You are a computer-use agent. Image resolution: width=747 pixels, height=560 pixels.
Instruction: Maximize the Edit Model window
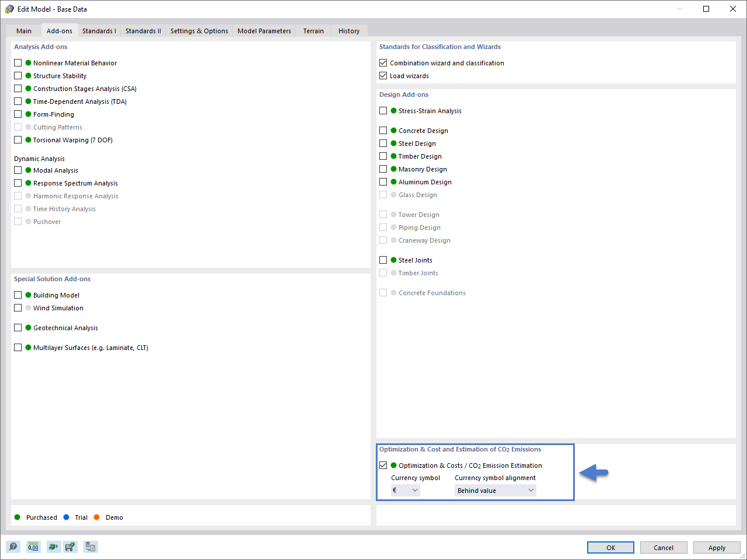click(706, 9)
